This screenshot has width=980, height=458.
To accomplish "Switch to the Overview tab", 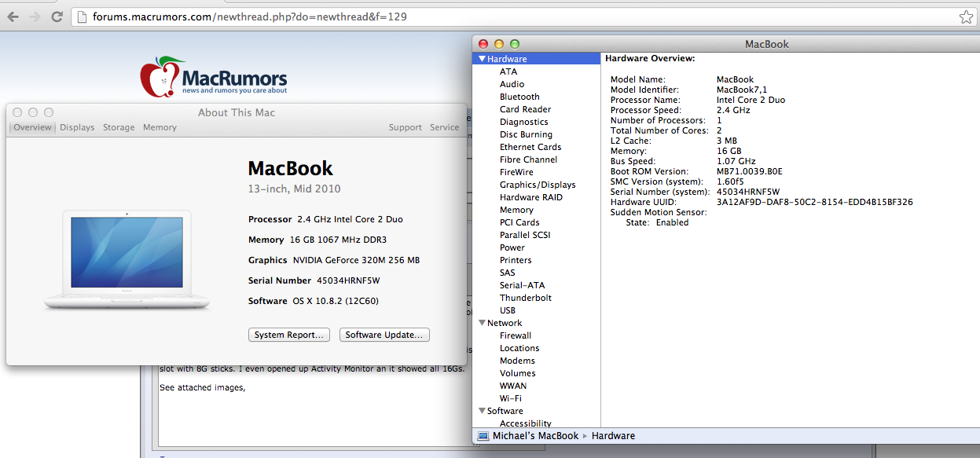I will click(x=32, y=127).
